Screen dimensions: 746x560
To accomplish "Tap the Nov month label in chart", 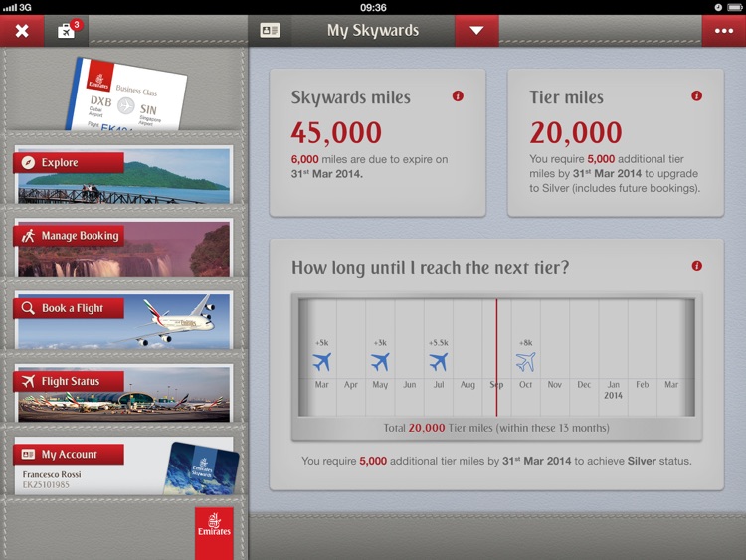I will pyautogui.click(x=555, y=384).
